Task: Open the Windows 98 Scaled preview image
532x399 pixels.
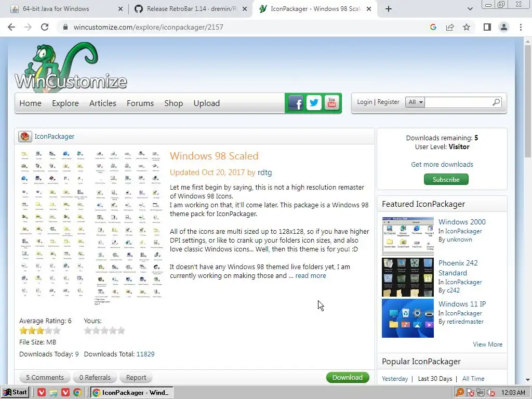Action: tap(91, 228)
